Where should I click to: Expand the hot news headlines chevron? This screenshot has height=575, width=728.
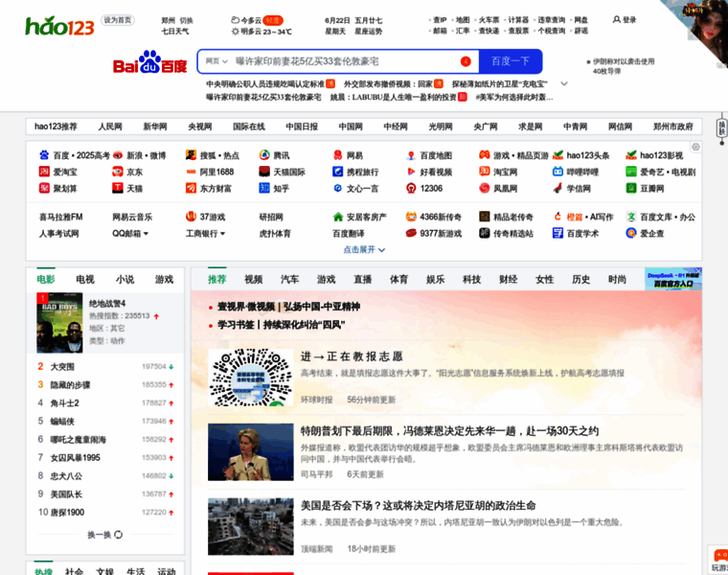click(564, 83)
